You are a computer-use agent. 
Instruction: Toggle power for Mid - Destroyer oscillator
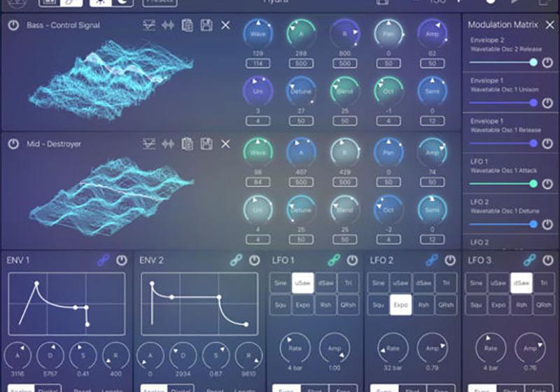(13, 144)
